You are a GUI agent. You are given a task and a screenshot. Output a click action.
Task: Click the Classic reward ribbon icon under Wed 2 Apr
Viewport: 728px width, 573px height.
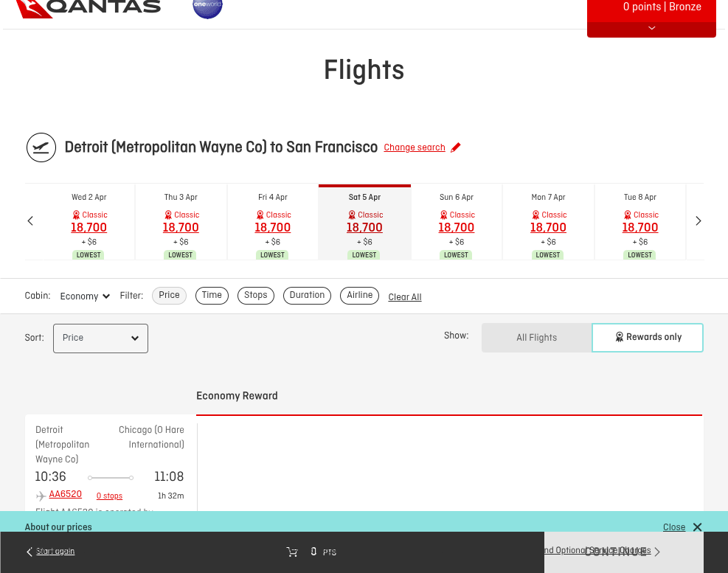76,215
